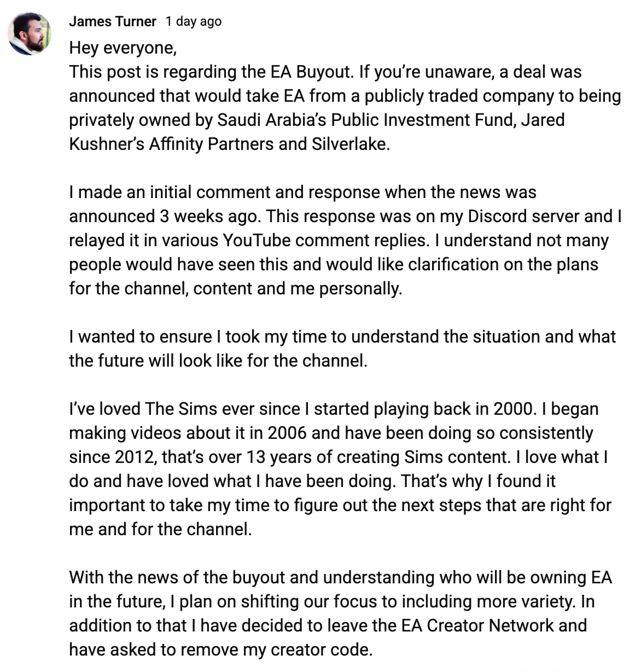Image resolution: width=641 pixels, height=672 pixels.
Task: Click James Turner's profile avatar
Action: [30, 33]
